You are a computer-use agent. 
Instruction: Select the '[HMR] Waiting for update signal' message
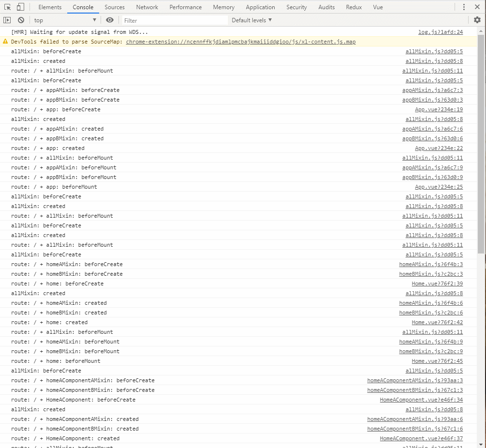(x=79, y=32)
